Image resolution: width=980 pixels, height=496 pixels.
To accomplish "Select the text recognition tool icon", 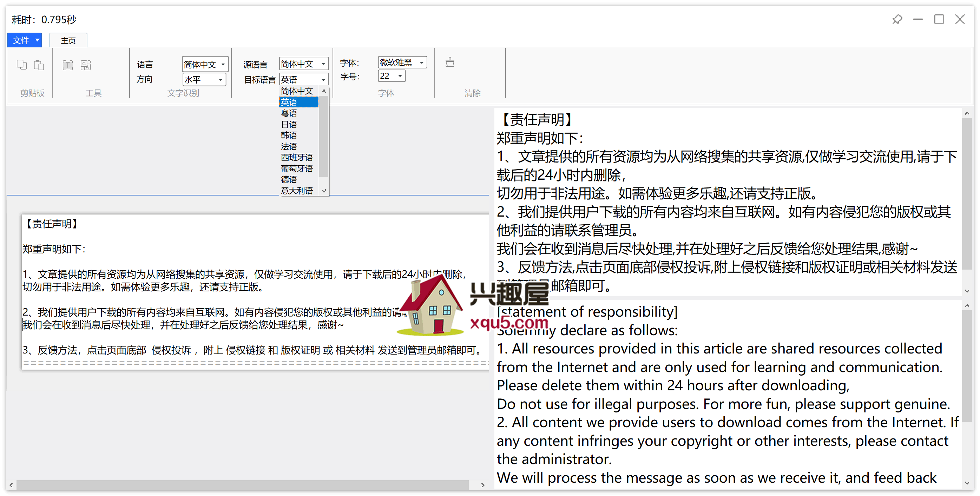I will pos(68,65).
